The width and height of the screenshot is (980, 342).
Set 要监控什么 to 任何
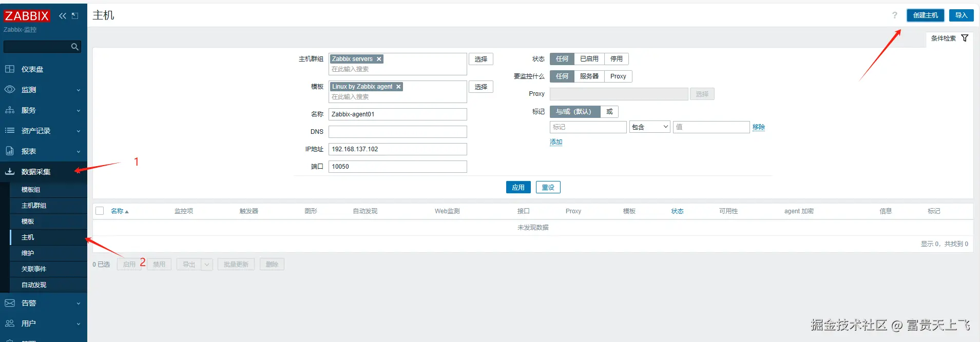pos(562,76)
